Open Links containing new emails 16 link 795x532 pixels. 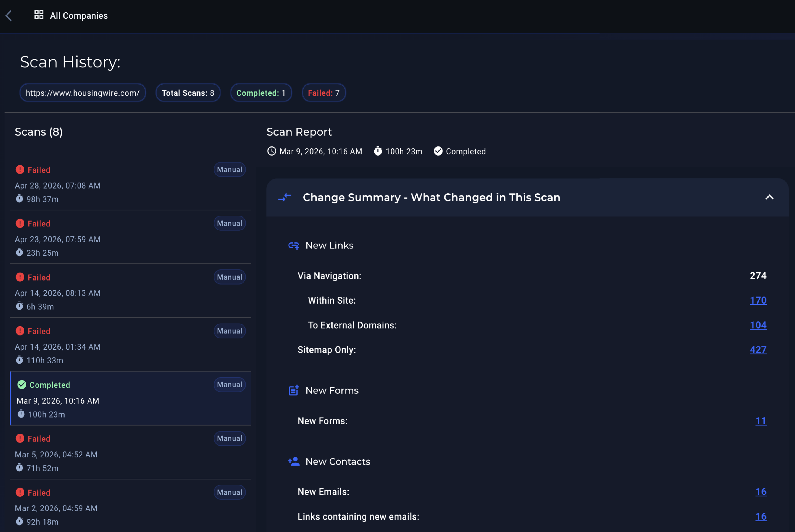[x=761, y=516]
